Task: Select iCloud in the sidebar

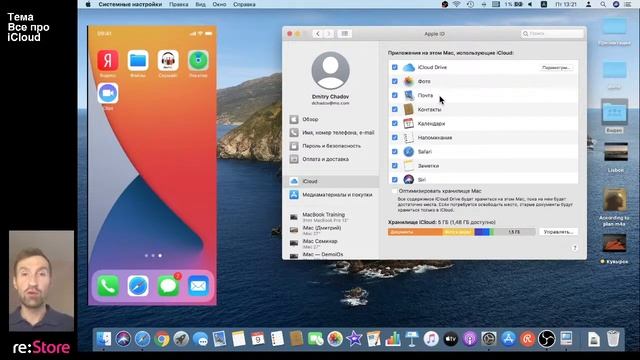Action: 331,181
